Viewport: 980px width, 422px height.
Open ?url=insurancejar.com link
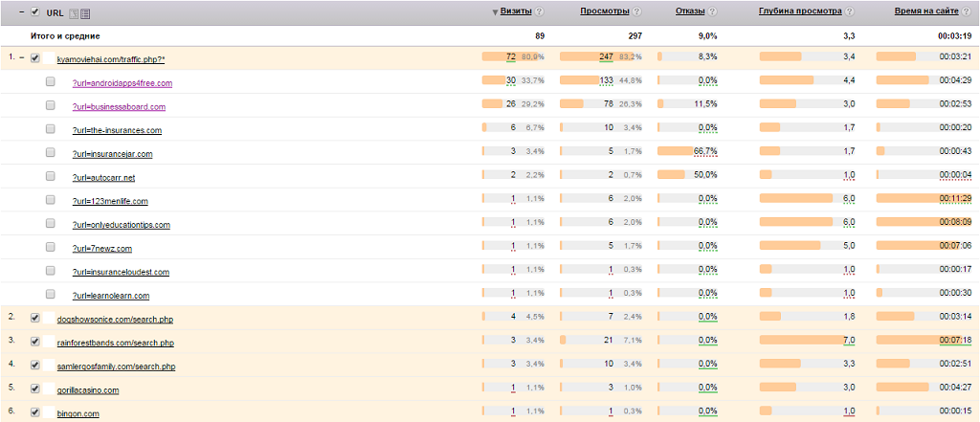pyautogui.click(x=113, y=154)
